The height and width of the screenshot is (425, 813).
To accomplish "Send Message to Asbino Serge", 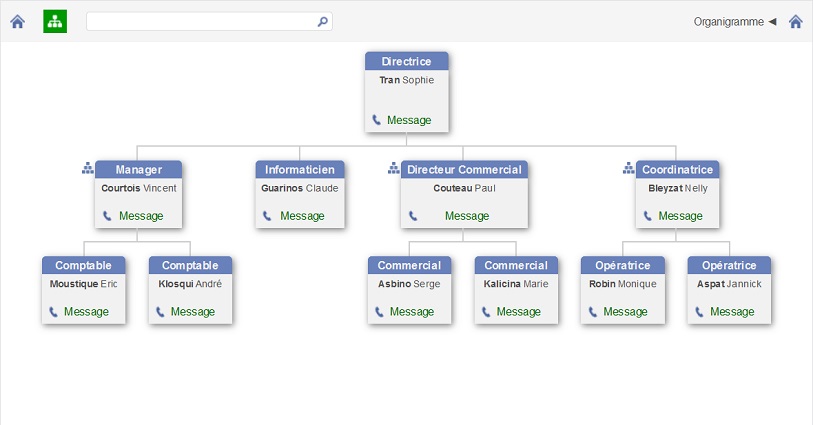I will pyautogui.click(x=412, y=312).
